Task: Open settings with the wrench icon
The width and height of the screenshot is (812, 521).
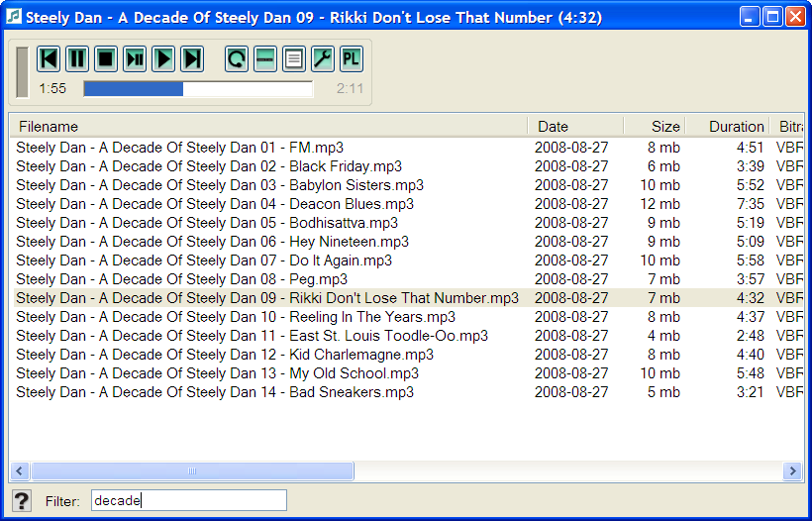Action: (323, 59)
